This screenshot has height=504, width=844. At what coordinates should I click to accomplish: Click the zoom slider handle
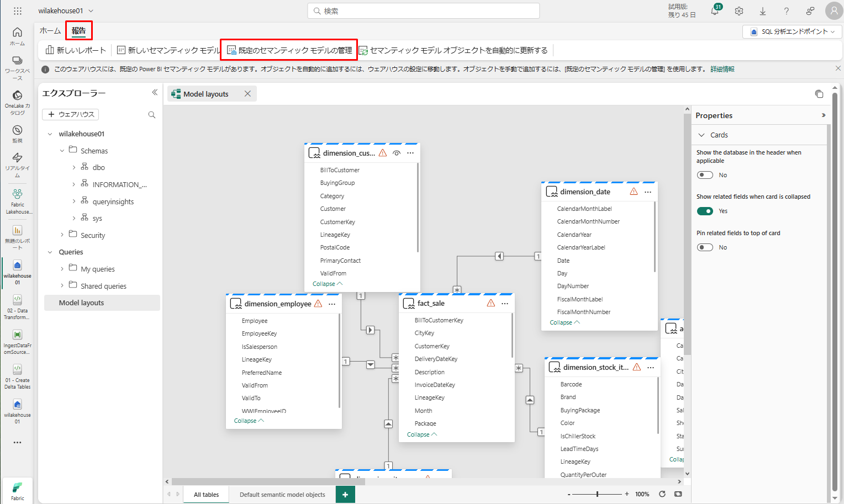pyautogui.click(x=597, y=494)
